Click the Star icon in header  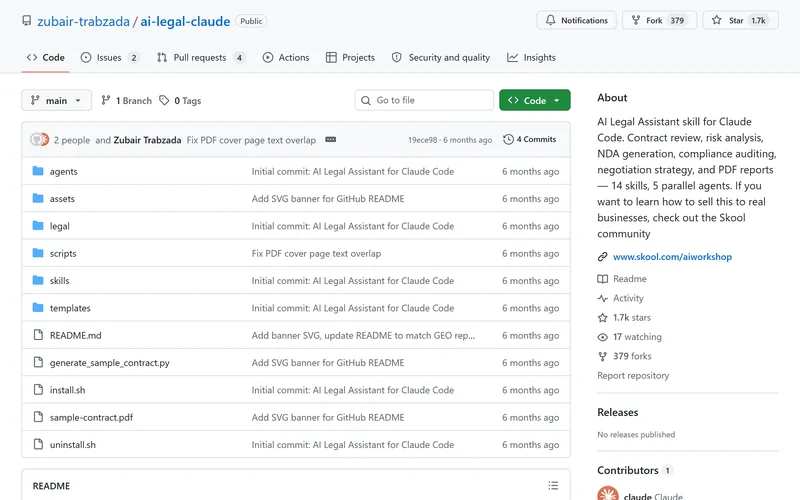coord(717,20)
